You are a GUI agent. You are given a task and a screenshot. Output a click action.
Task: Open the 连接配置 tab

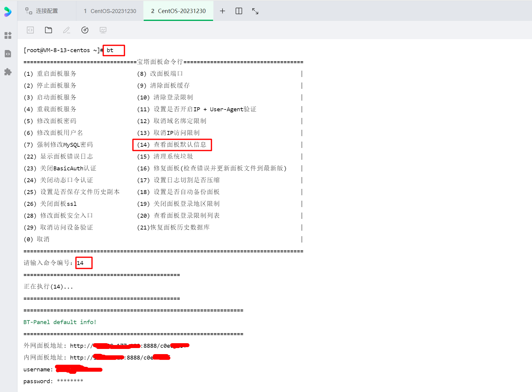(x=42, y=11)
